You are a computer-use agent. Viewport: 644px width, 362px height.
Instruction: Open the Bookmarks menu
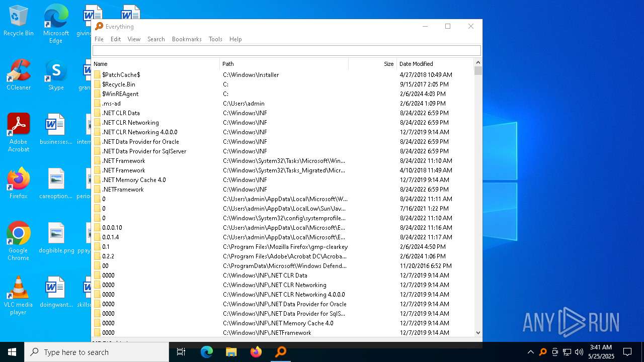click(x=187, y=39)
